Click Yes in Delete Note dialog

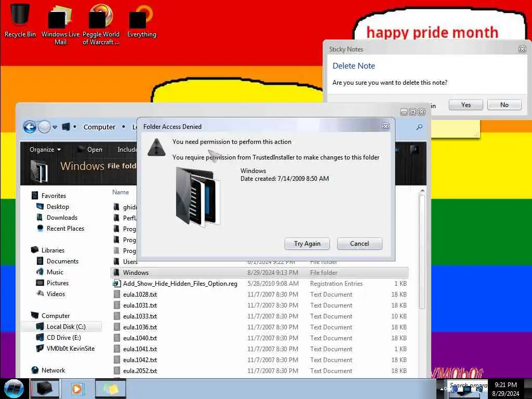(x=465, y=105)
